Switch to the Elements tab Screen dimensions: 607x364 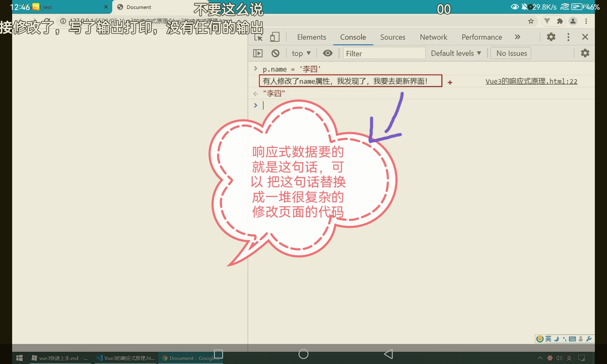tap(311, 37)
